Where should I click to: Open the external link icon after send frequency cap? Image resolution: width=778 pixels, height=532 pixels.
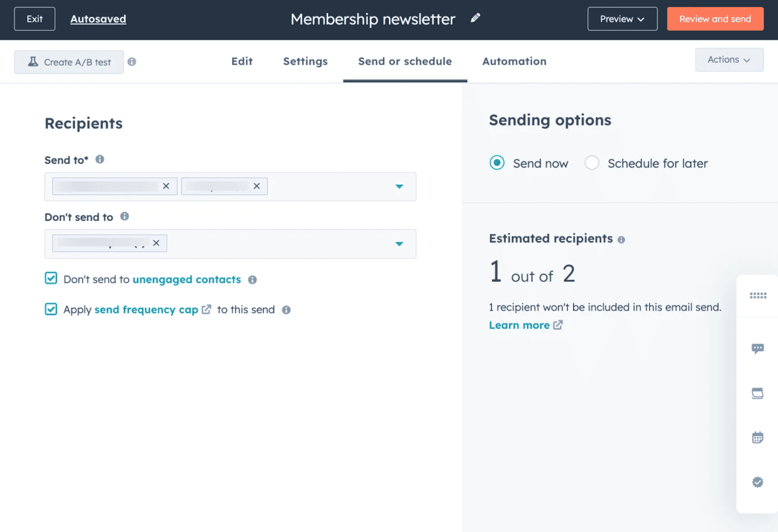pos(207,309)
